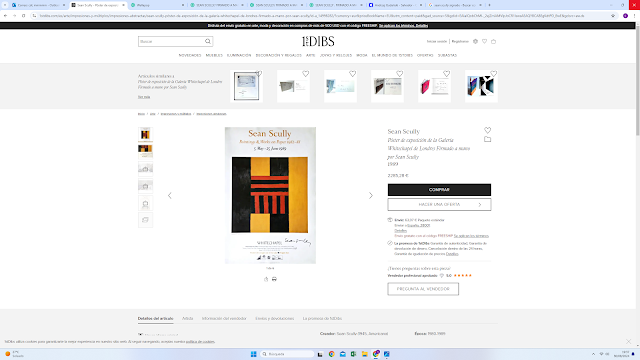This screenshot has width=640, height=360.
Task: Open Windows Start menu
Action: coord(253,354)
